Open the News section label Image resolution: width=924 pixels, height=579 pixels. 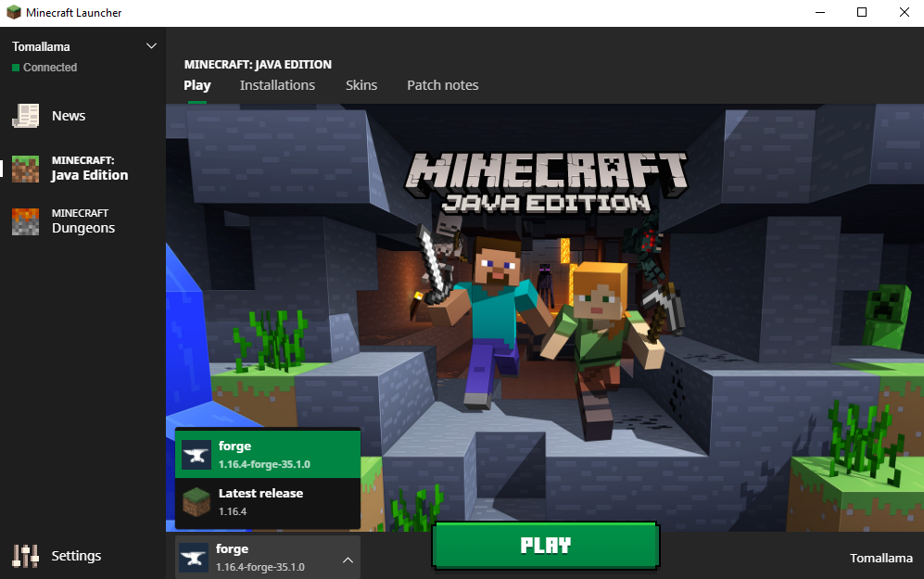[x=69, y=116]
